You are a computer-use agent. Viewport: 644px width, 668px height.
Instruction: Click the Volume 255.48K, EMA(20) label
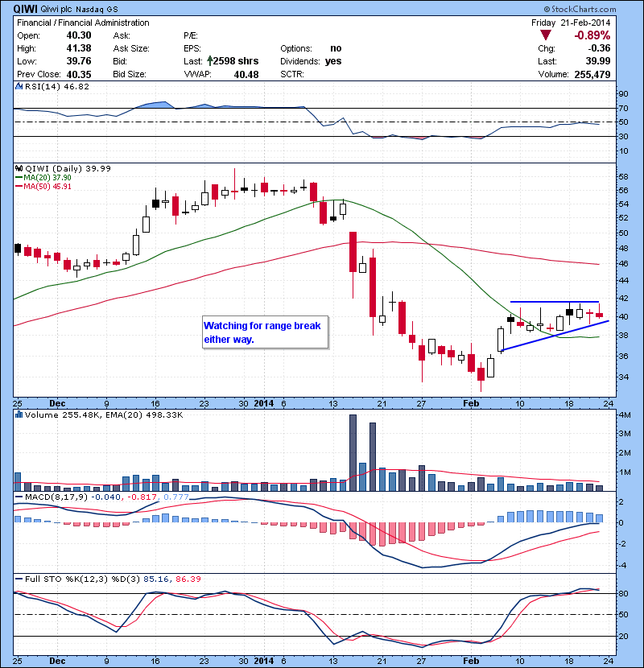click(x=104, y=415)
